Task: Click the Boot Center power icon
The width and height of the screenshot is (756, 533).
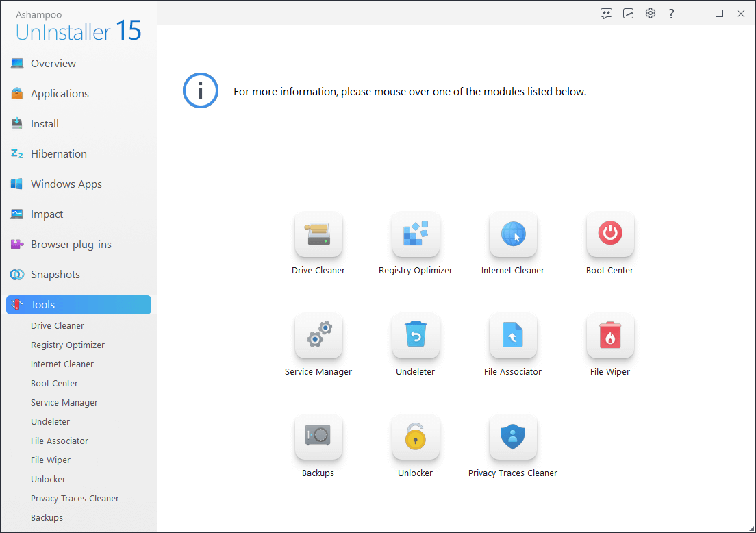Action: tap(610, 234)
